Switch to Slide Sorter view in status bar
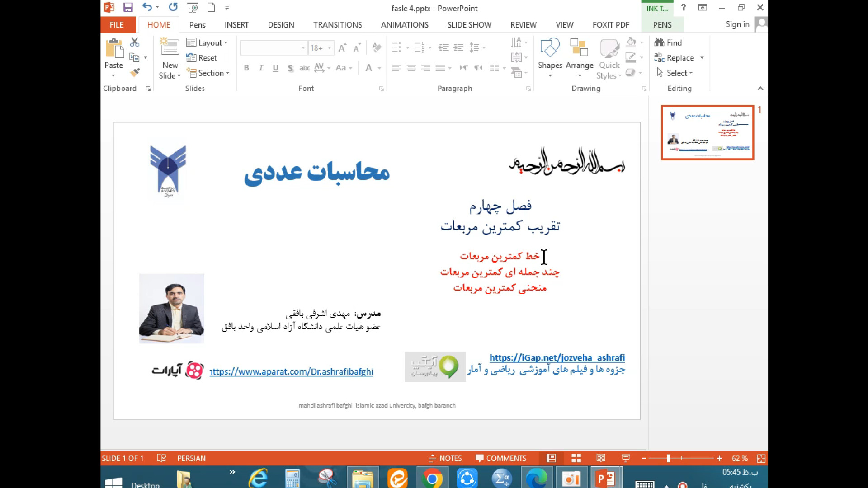 tap(576, 458)
